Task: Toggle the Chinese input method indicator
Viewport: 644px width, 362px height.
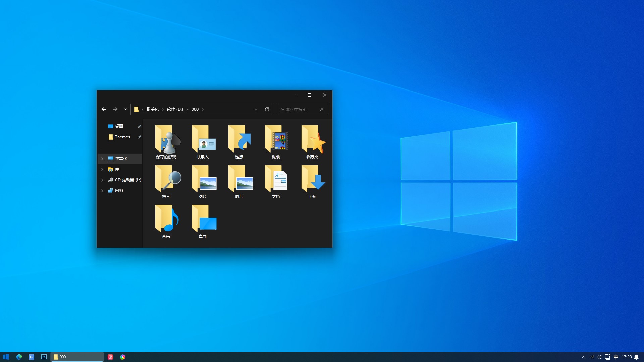Action: 616,357
